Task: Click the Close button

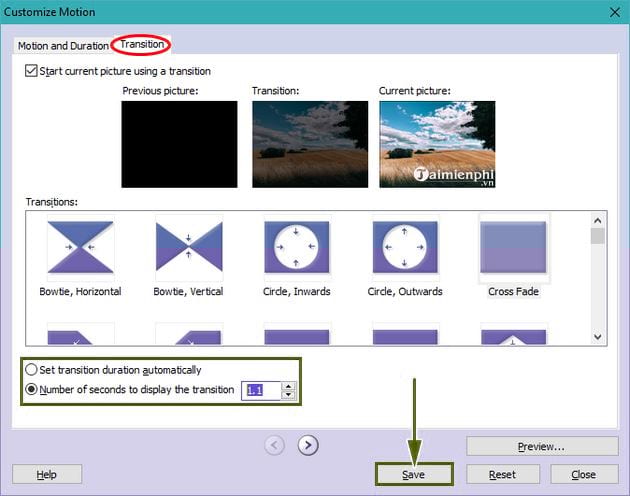Action: pos(583,475)
